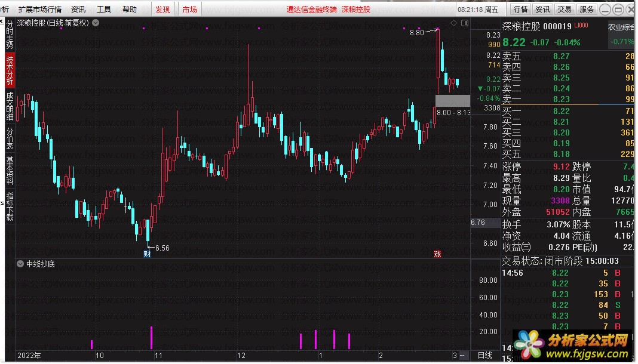The height and width of the screenshot is (364, 638).
Task: Switch to the 发现 tab
Action: point(162,10)
